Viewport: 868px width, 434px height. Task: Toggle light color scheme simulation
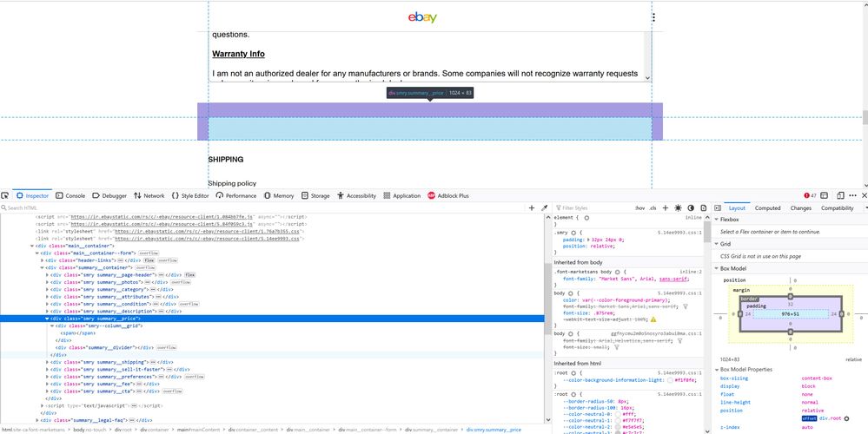(x=678, y=207)
